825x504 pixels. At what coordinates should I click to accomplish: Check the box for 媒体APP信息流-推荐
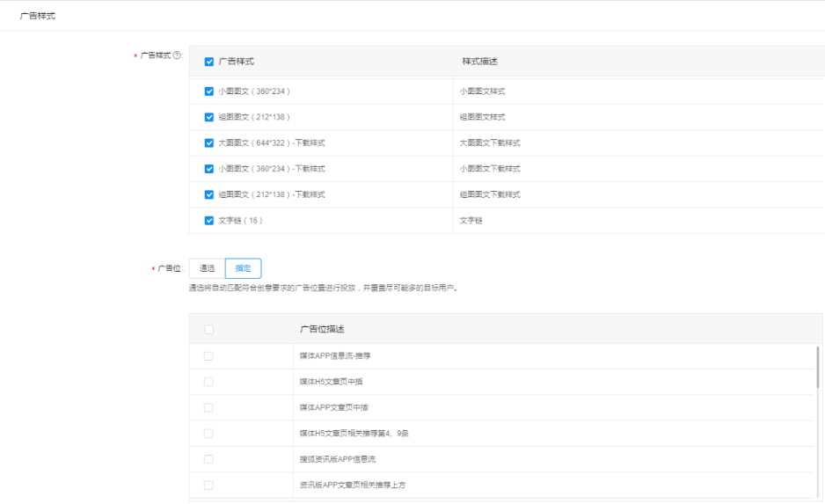208,356
